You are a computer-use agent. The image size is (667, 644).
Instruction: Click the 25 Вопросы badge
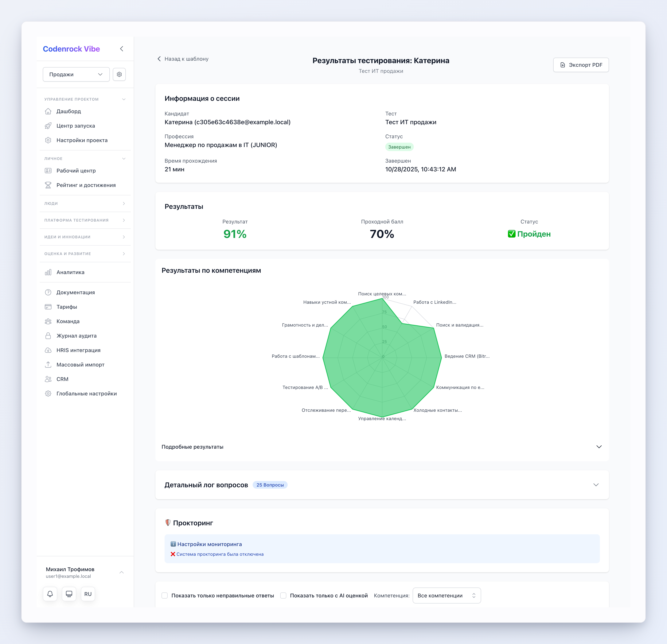point(270,485)
